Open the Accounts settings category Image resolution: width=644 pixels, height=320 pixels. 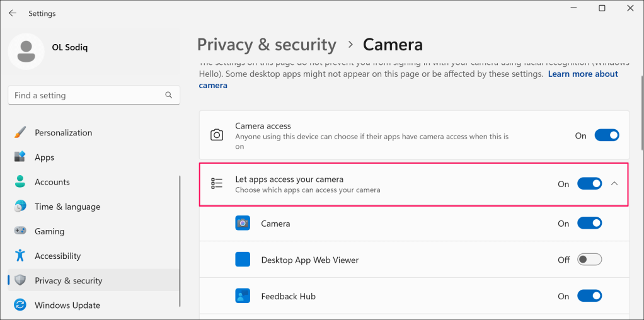point(52,182)
